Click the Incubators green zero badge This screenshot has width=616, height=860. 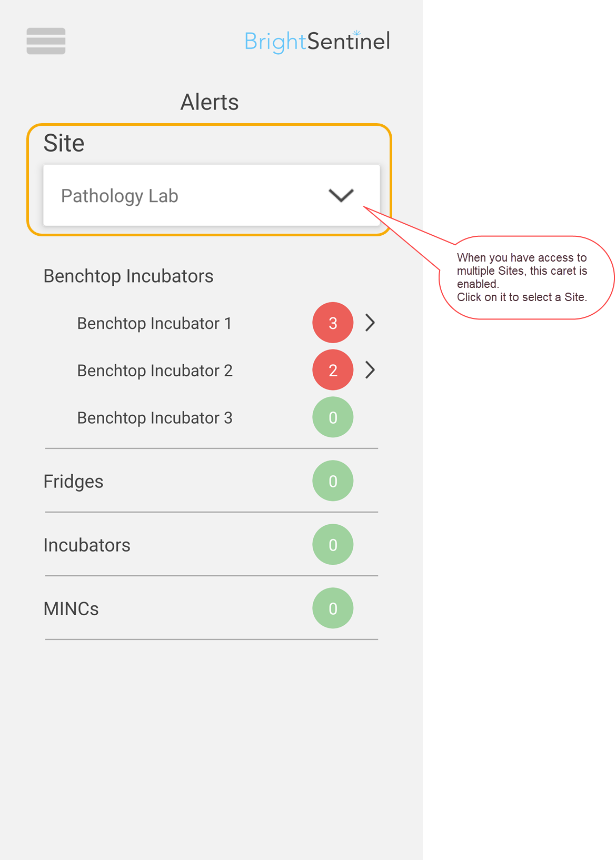333,545
